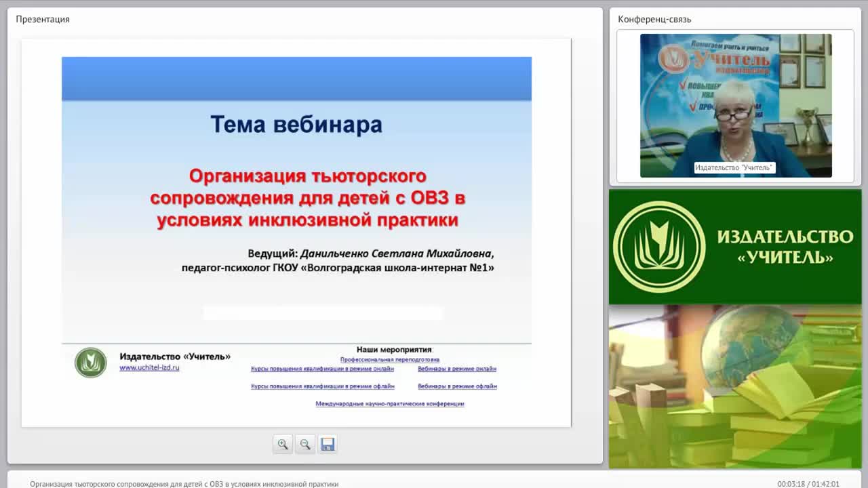Viewport: 868px width, 488px height.
Task: Click the red webinar topic title
Action: click(x=308, y=198)
